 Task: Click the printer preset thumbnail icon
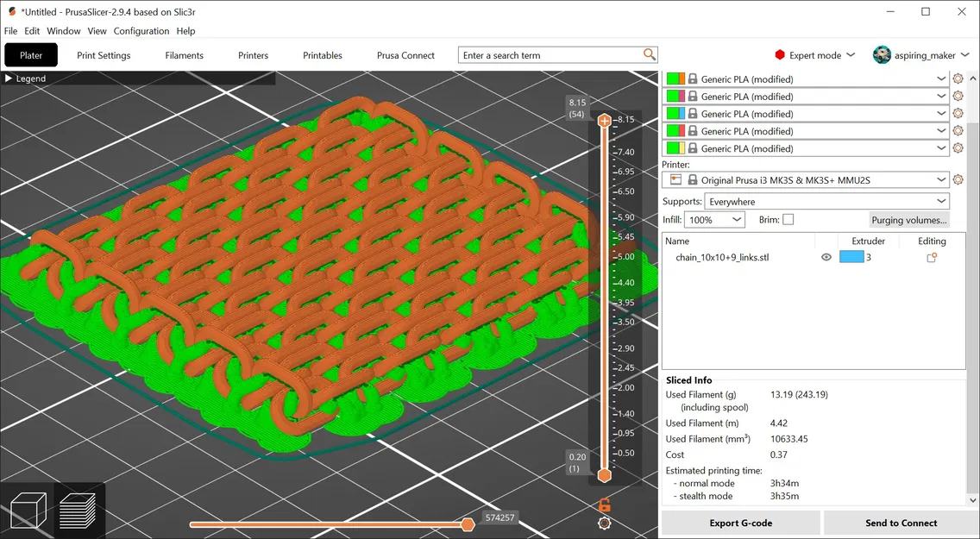coord(675,180)
